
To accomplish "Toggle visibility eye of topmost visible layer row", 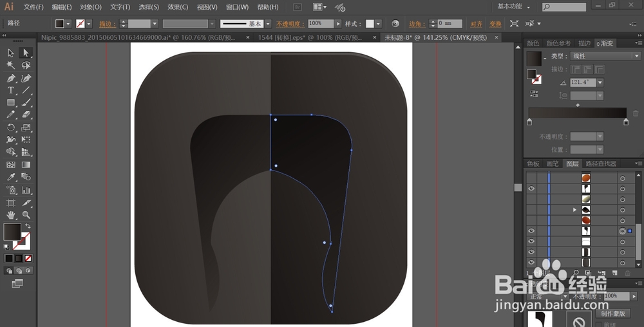I will tap(531, 189).
